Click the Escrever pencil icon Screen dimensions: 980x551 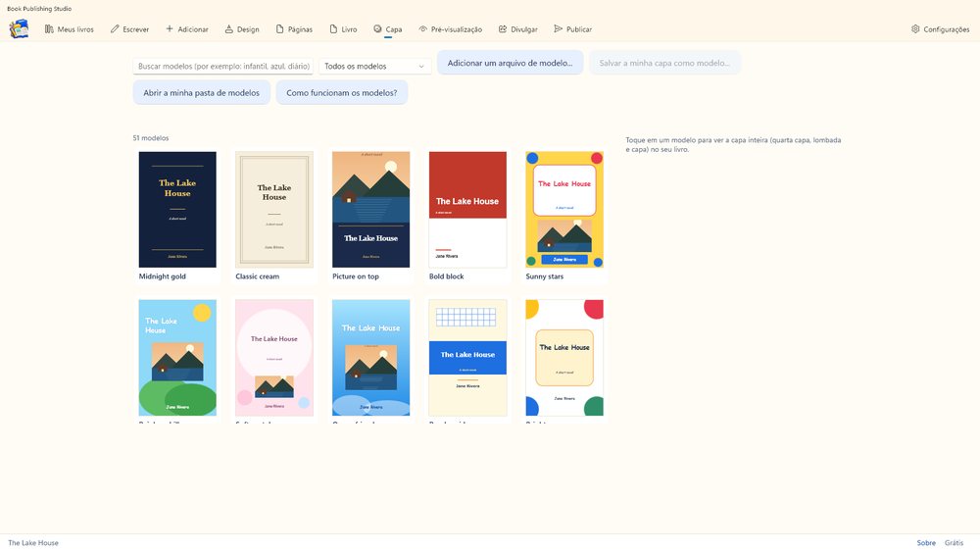(115, 28)
